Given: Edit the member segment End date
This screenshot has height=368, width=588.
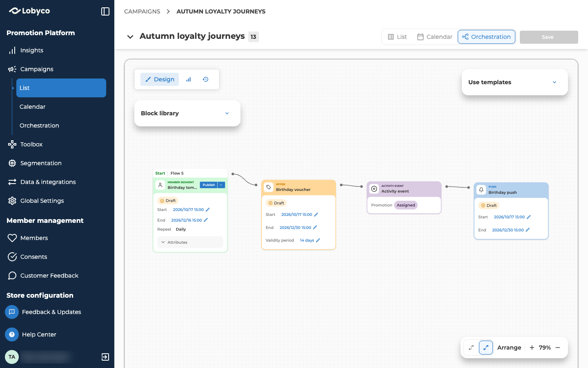Looking at the screenshot, I should pyautogui.click(x=206, y=220).
